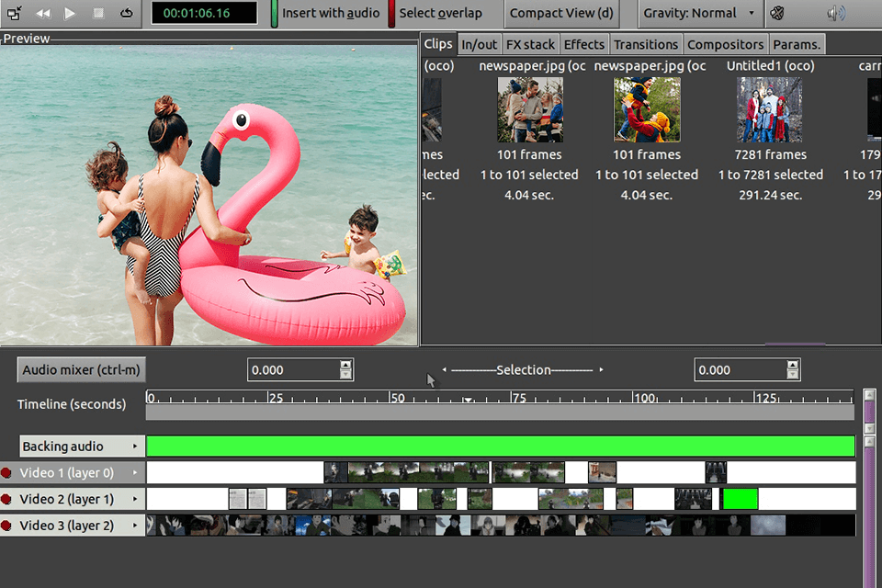Viewport: 882px width, 588px height.
Task: Open the Compositors tab
Action: 725,43
